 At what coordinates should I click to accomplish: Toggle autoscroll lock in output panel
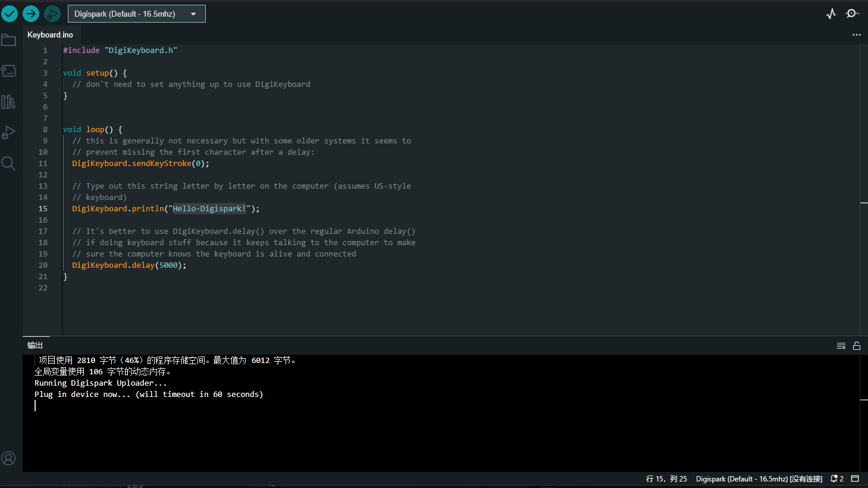click(857, 345)
